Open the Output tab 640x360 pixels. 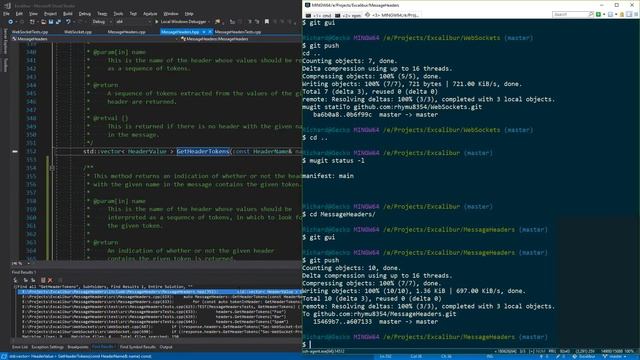[166, 347]
